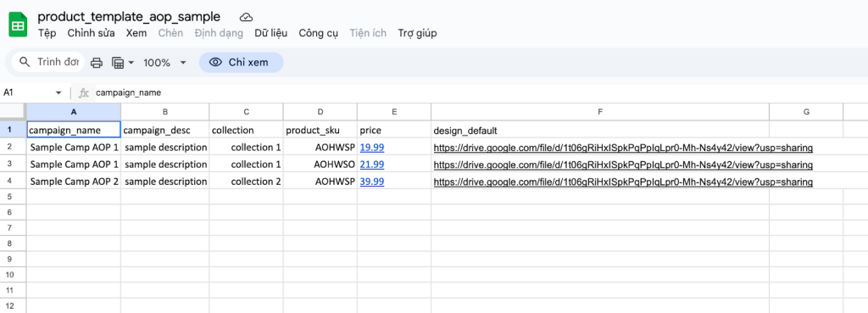Click the print icon
The width and height of the screenshot is (868, 313).
97,63
